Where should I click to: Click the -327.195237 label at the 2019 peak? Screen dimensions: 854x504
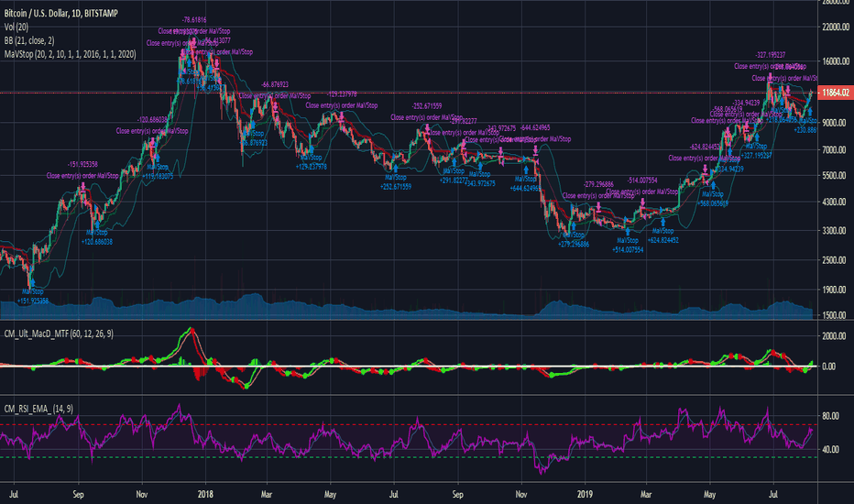770,55
